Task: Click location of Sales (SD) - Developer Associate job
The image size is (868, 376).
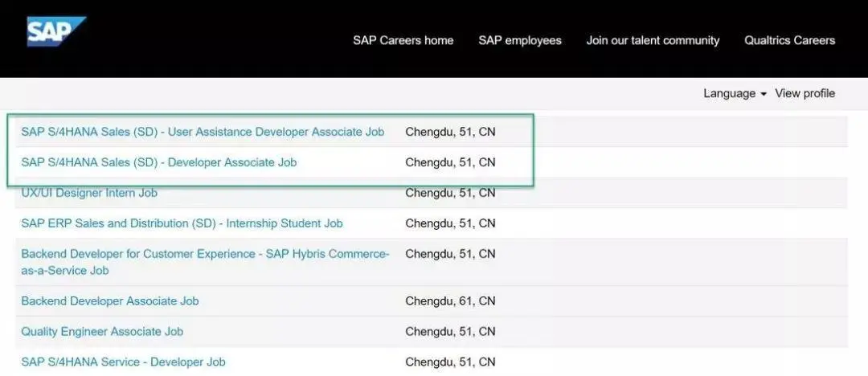Action: (450, 162)
